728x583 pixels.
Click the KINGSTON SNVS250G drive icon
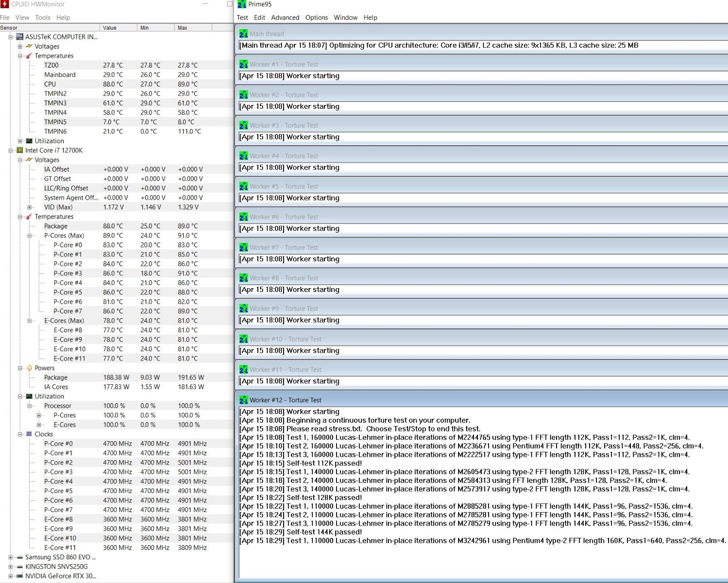(x=20, y=566)
